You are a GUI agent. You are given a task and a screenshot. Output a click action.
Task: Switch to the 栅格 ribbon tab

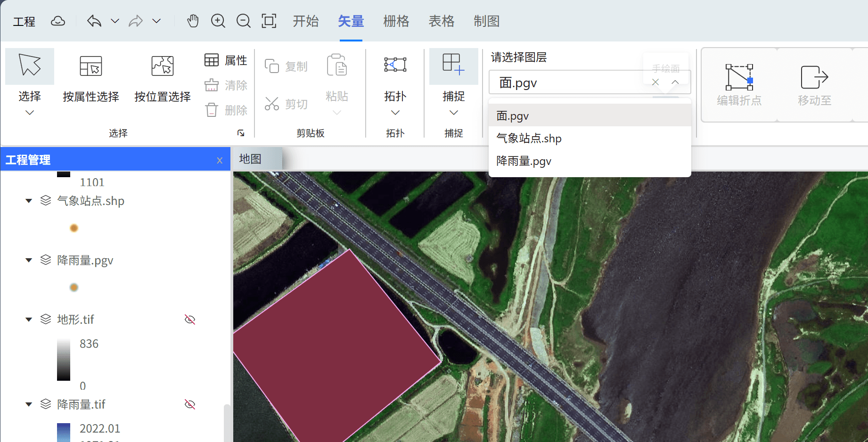[x=396, y=21]
